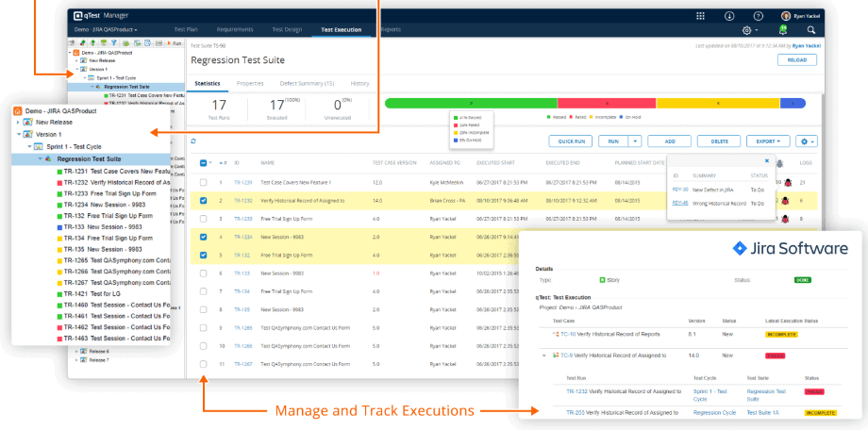Click the Sprint 1 cycle icon in enlarged tree

(x=39, y=147)
